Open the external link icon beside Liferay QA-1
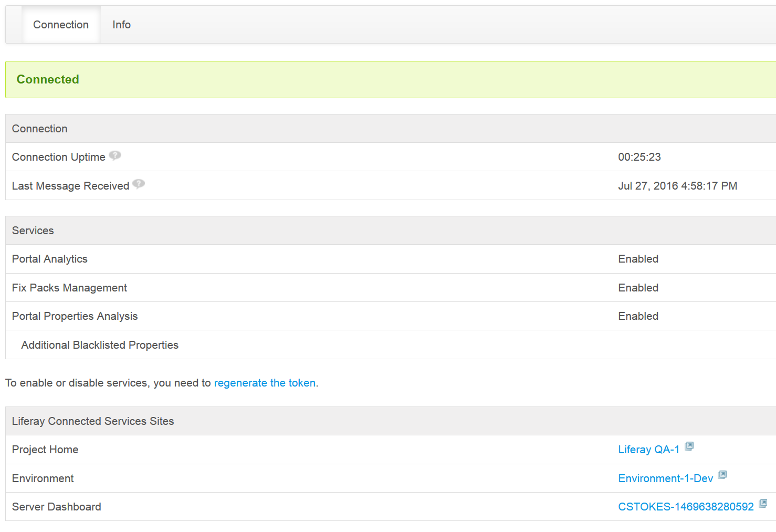Viewport: 776px width, 532px height. point(689,446)
